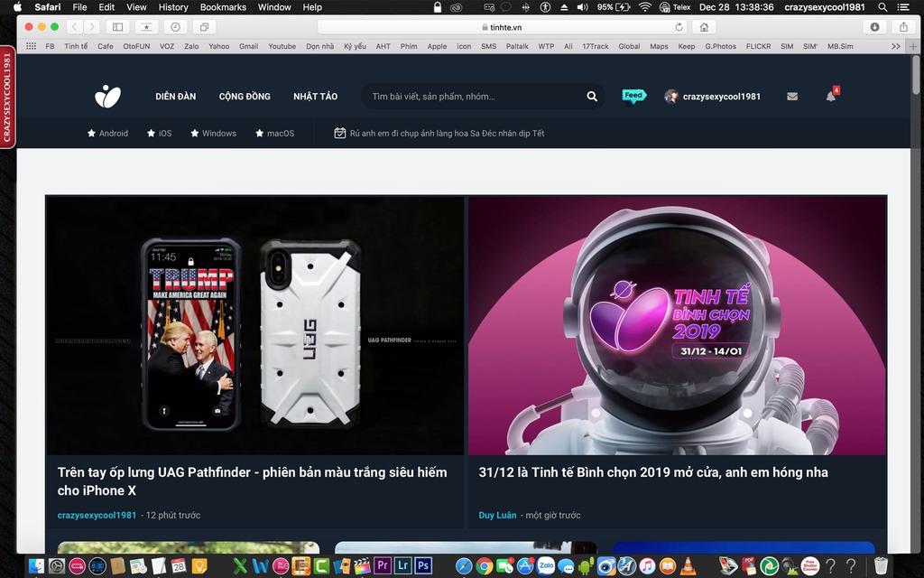
Task: Open the Bookmarks menu
Action: coord(223,7)
